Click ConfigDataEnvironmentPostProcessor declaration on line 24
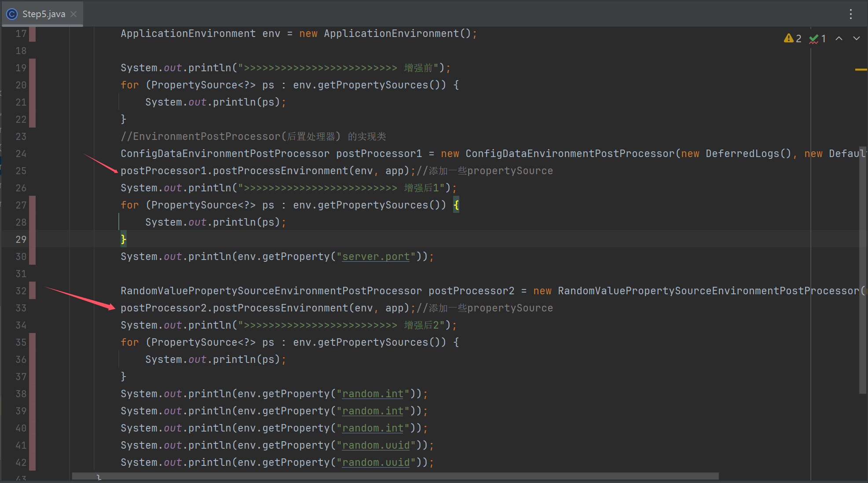The image size is (868, 483). [x=225, y=154]
